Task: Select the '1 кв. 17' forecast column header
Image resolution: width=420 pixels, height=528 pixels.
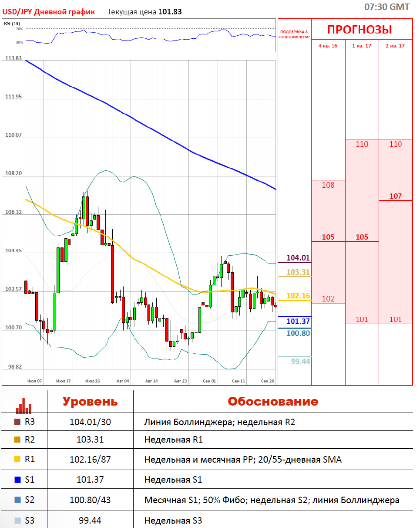Action: 362,46
